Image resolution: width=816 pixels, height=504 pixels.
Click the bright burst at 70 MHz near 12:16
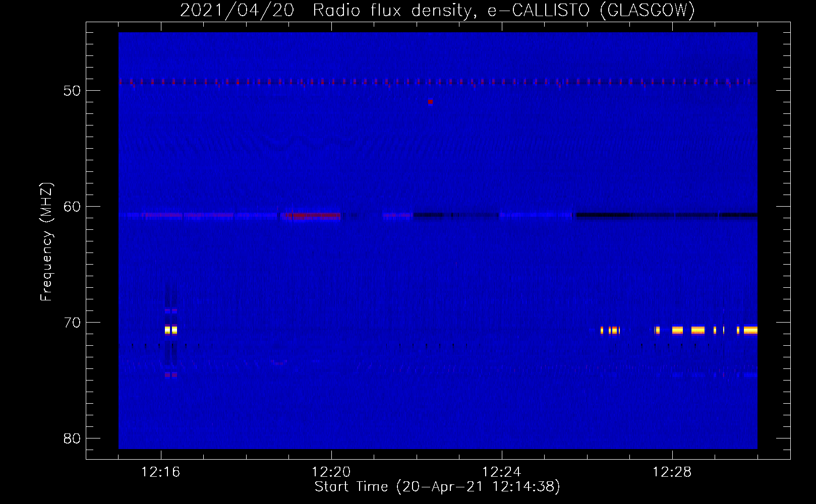(171, 330)
